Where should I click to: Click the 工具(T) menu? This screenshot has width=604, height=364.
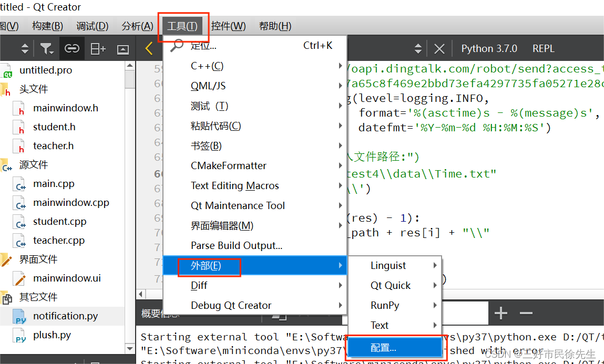pos(182,26)
